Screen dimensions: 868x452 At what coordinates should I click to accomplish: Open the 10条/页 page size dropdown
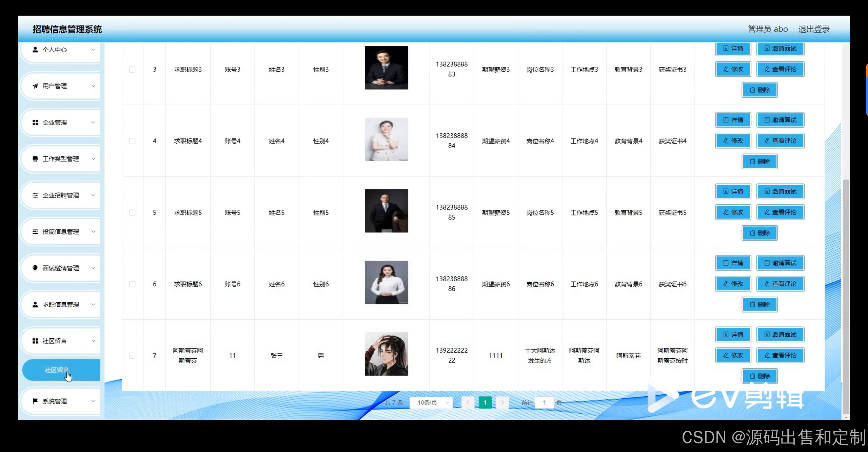431,402
